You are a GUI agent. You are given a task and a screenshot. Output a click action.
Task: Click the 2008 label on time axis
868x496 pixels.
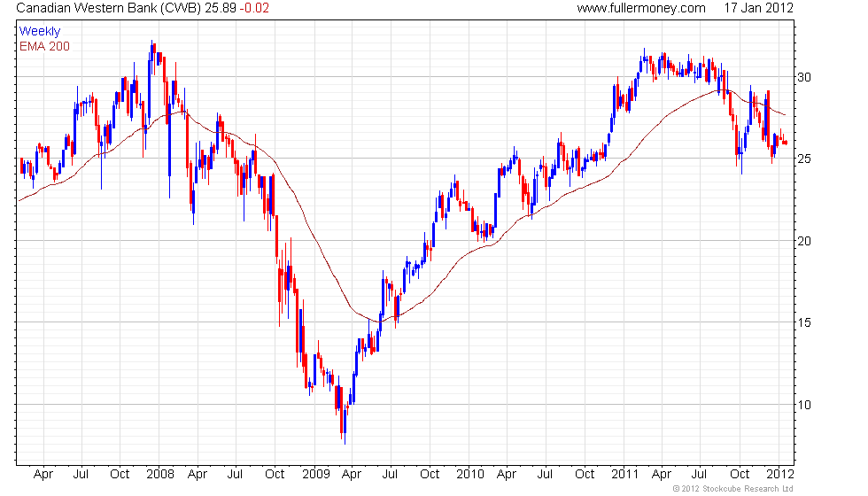[160, 475]
